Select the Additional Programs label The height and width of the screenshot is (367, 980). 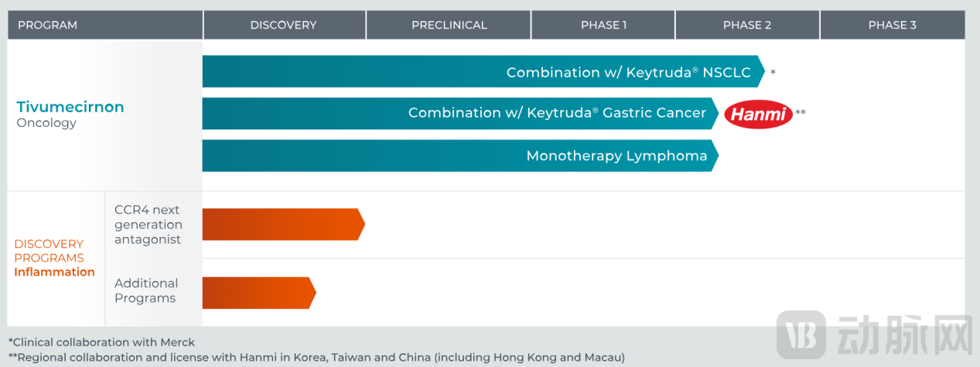click(x=146, y=291)
